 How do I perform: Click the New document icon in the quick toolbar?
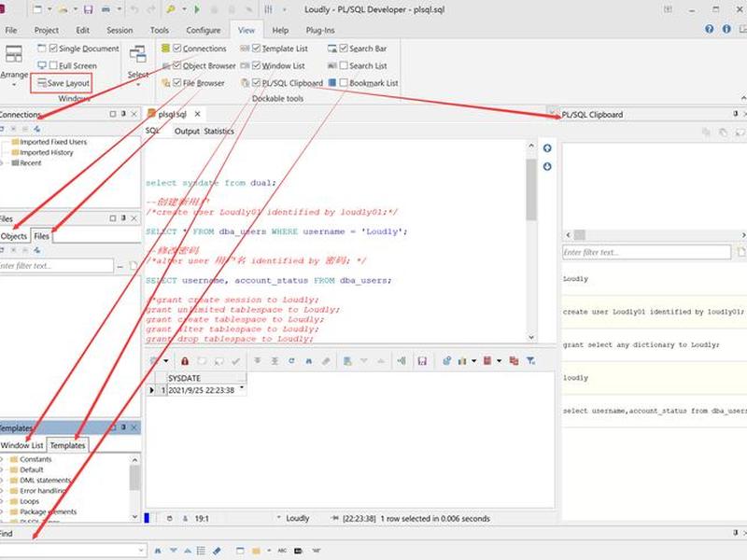[37, 9]
